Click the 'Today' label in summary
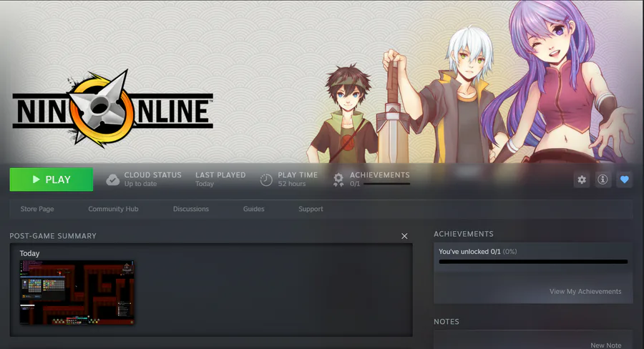The height and width of the screenshot is (349, 644). (x=29, y=253)
